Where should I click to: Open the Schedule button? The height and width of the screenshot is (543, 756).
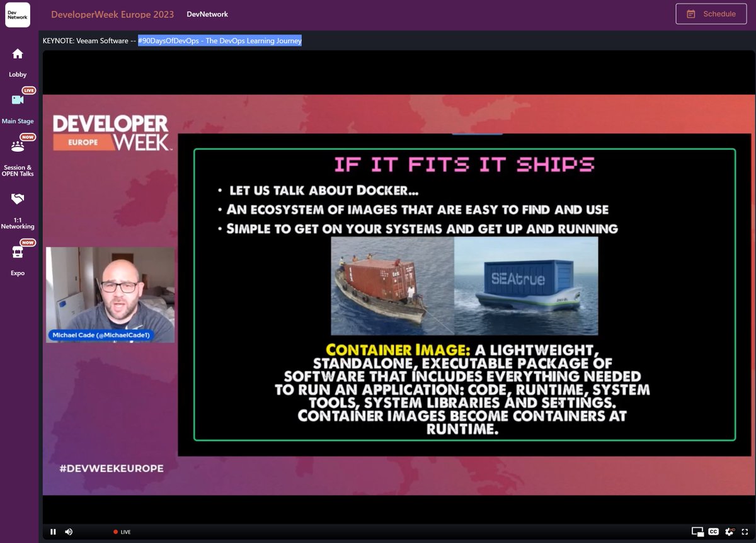point(711,14)
